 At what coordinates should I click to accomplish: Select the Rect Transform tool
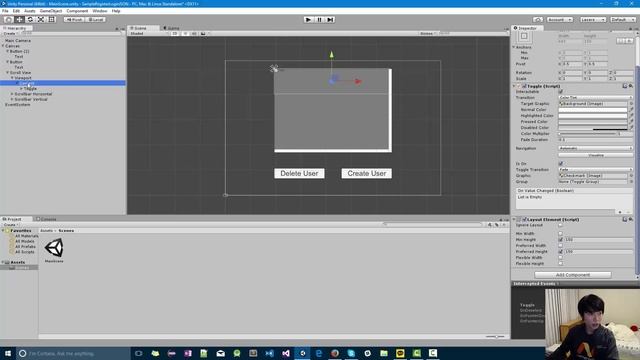[52, 20]
